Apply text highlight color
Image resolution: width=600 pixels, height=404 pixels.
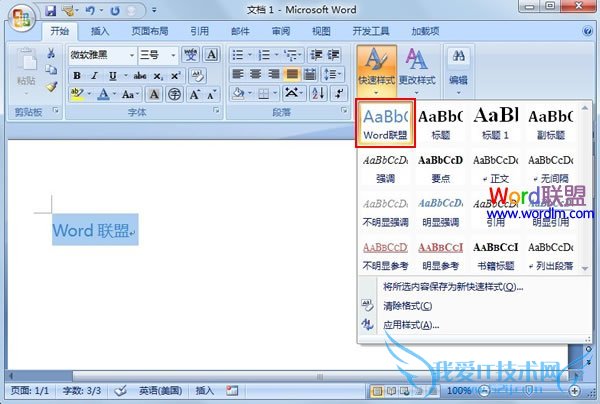coord(77,94)
